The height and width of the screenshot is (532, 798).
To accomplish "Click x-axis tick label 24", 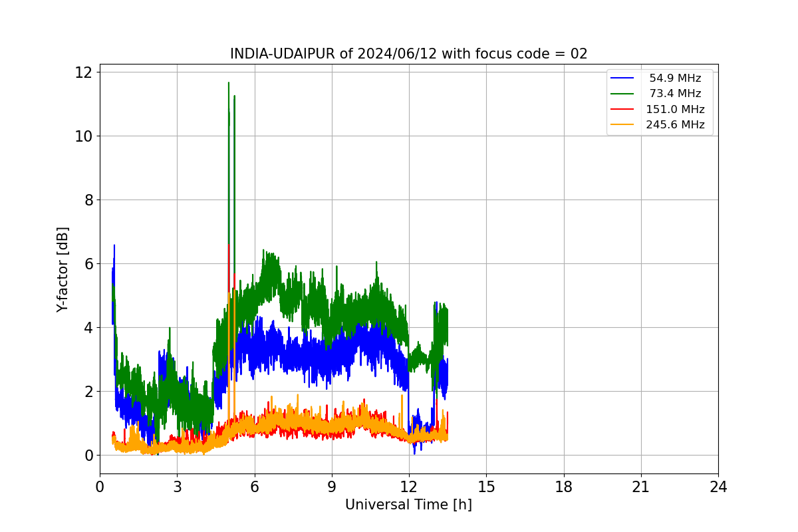I will point(718,487).
